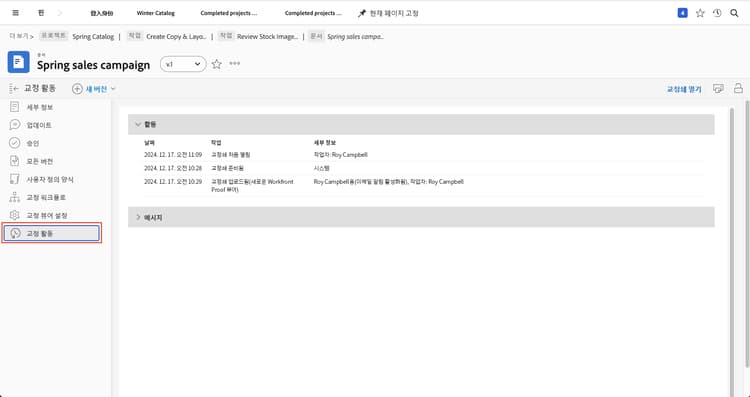This screenshot has width=750, height=397.
Task: Click the lock check-out icon
Action: pos(739,88)
